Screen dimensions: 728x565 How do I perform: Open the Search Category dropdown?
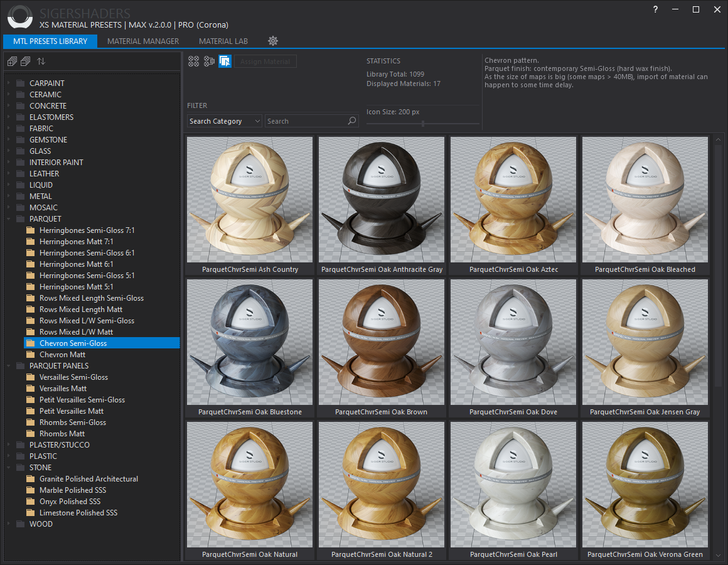(x=225, y=121)
